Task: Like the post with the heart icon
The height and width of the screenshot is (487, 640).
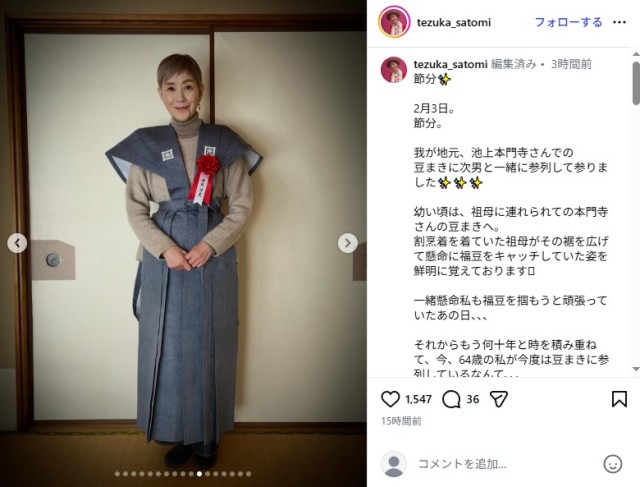Action: pos(390,399)
